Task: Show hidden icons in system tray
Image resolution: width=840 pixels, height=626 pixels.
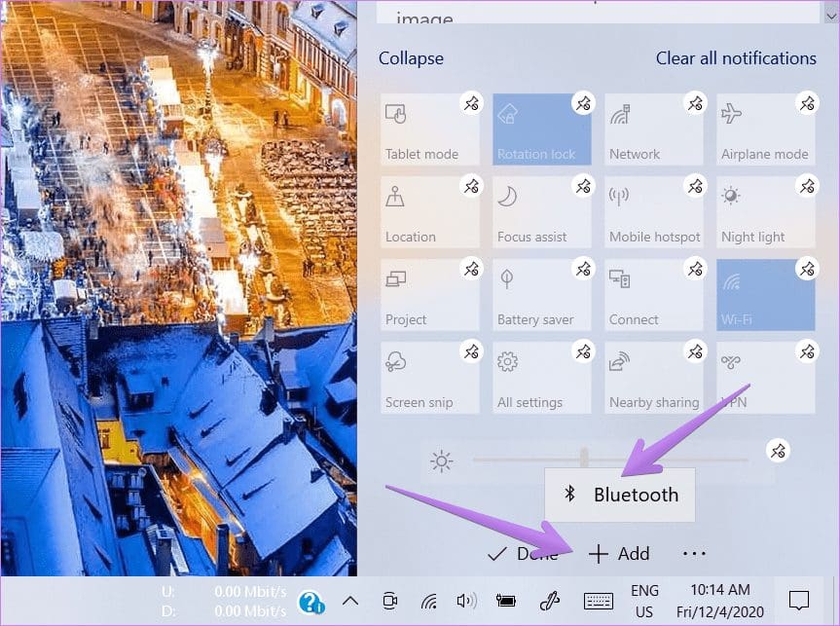Action: pos(350,601)
